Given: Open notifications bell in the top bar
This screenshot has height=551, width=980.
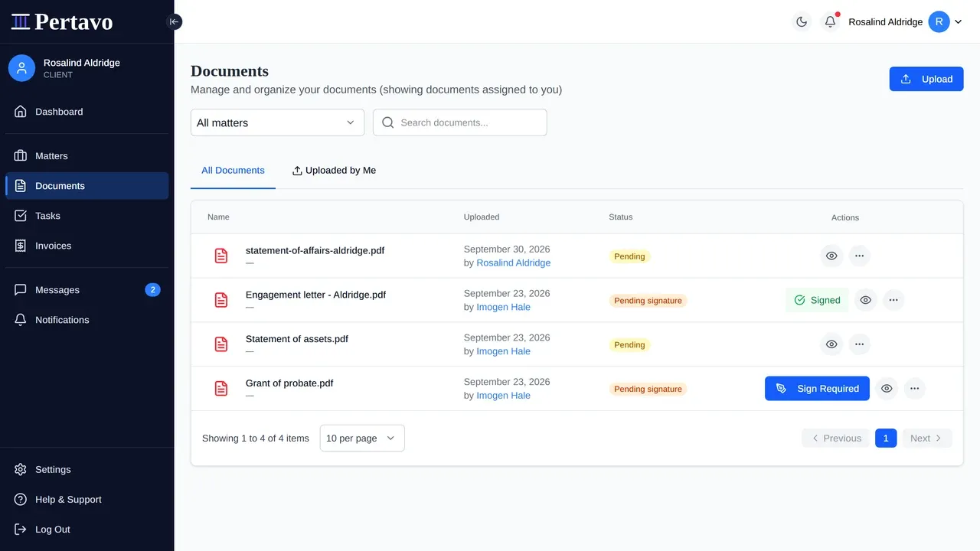Looking at the screenshot, I should (x=830, y=21).
